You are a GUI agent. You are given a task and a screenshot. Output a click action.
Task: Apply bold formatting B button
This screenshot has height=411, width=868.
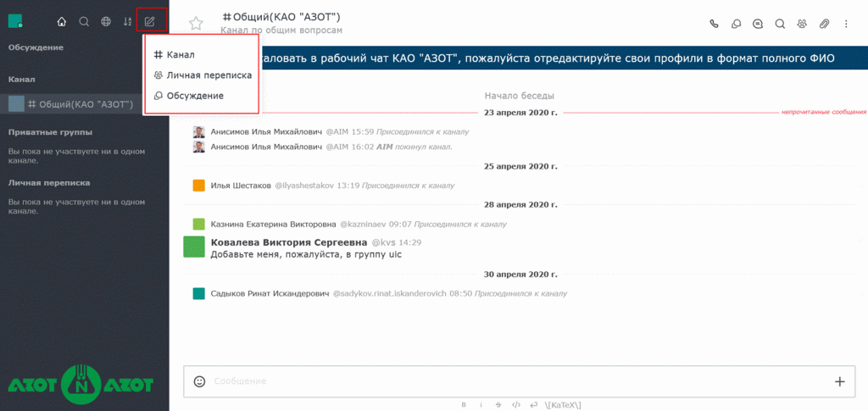[464, 405]
